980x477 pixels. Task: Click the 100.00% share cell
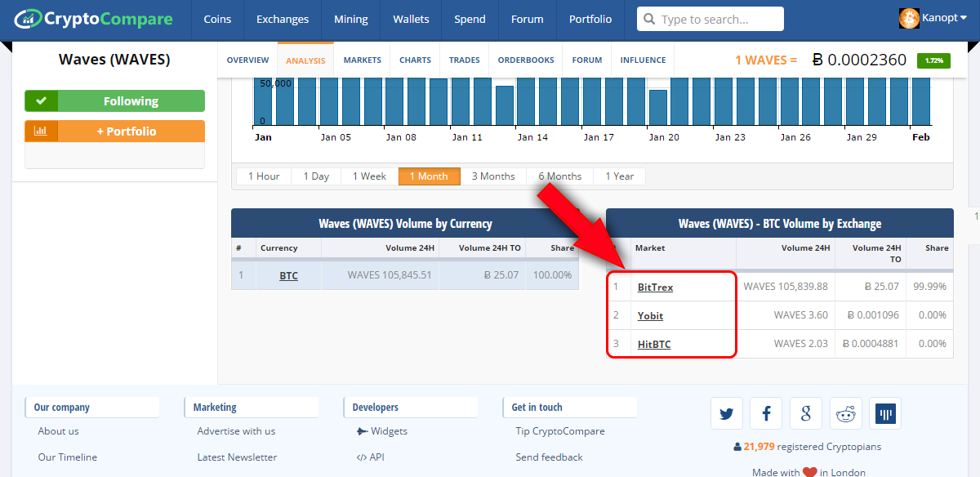click(551, 275)
